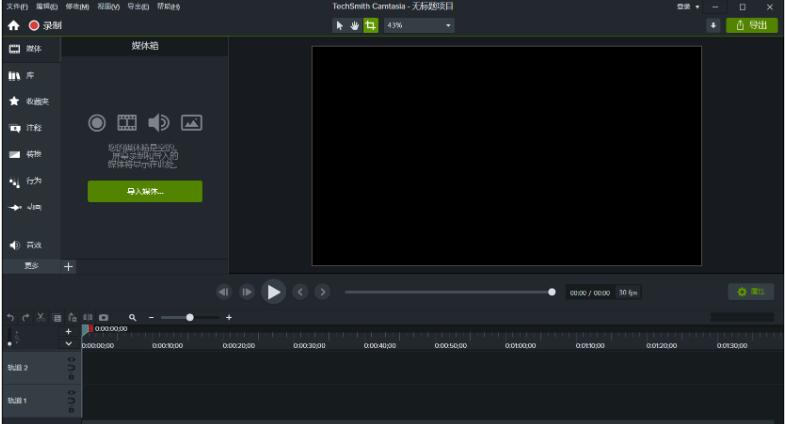This screenshot has width=785, height=424.
Task: Toggle the lock on track 1
Action: pos(71,408)
